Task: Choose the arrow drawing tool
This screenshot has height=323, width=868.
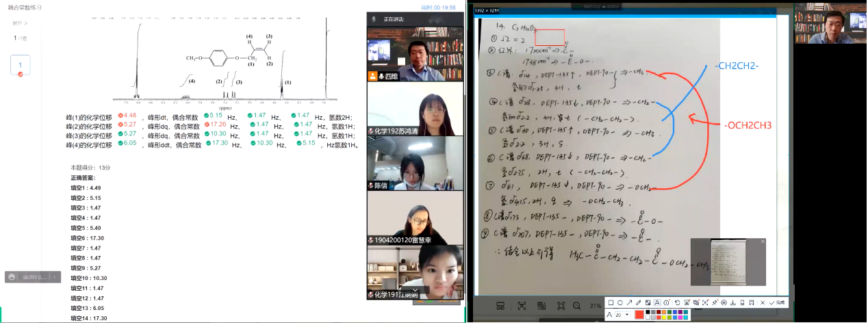Action: (629, 302)
